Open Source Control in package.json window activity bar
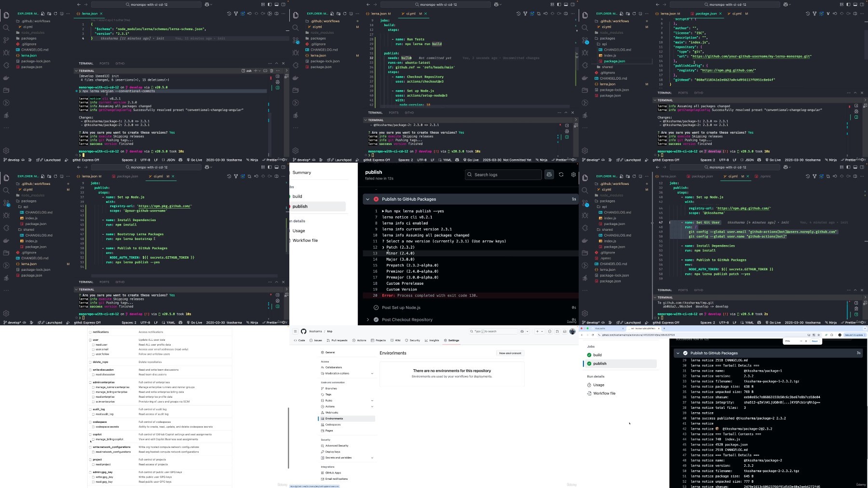The image size is (868, 488). click(x=585, y=40)
